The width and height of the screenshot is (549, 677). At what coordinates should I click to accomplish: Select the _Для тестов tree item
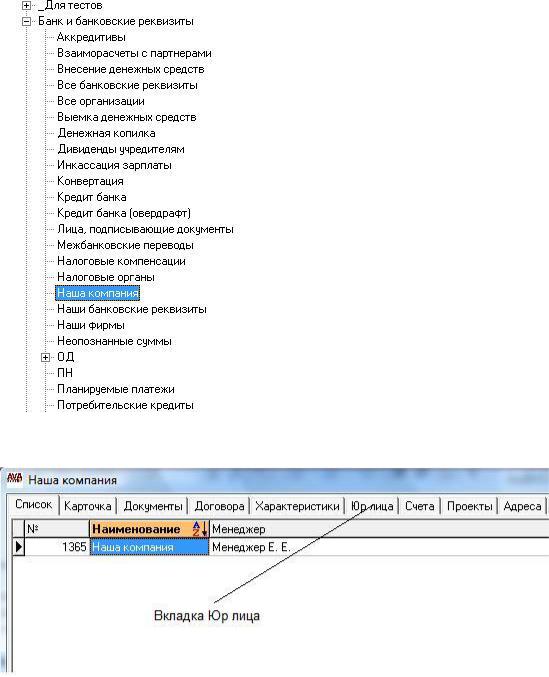click(x=70, y=6)
